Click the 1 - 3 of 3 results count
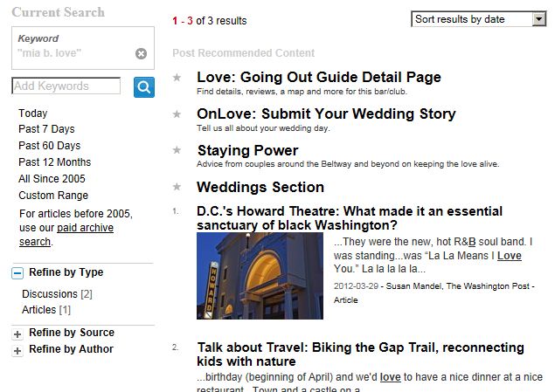This screenshot has width=555, height=392. (x=210, y=21)
